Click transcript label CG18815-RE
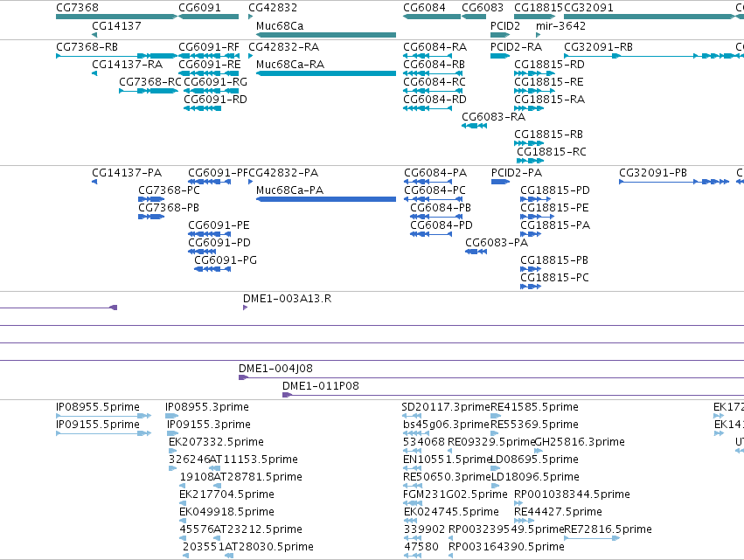Image resolution: width=744 pixels, height=560 pixels. 549,82
